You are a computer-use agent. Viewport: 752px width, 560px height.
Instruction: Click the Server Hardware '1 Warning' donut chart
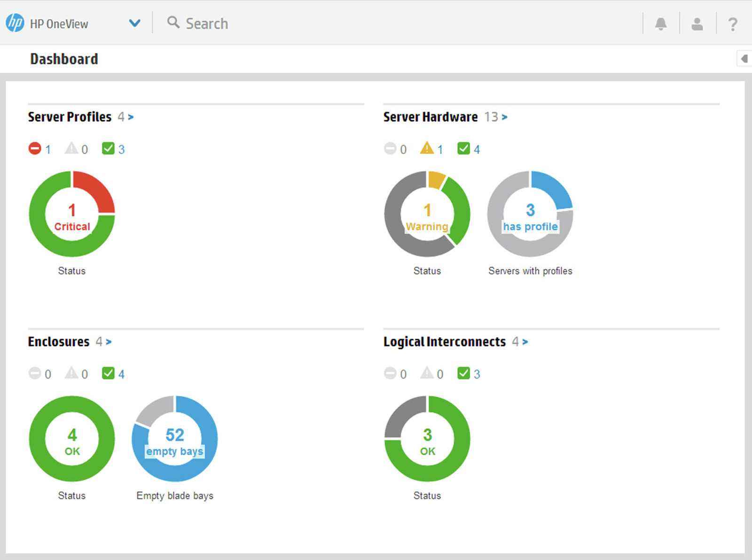coord(427,214)
